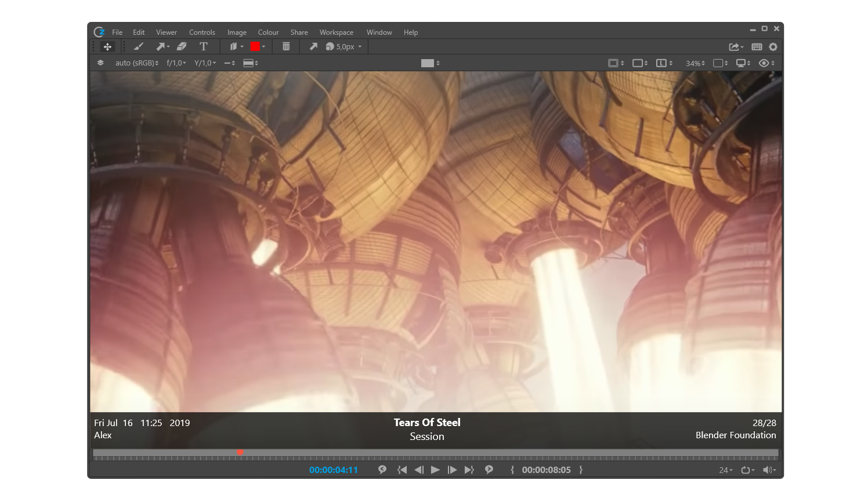Click the Session label under the title

click(427, 436)
